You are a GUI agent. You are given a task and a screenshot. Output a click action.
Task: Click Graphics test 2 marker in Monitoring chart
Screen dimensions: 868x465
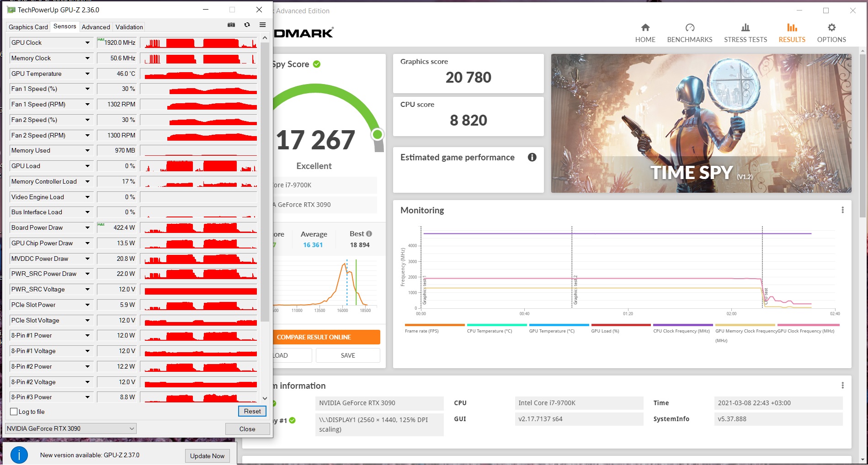(575, 290)
